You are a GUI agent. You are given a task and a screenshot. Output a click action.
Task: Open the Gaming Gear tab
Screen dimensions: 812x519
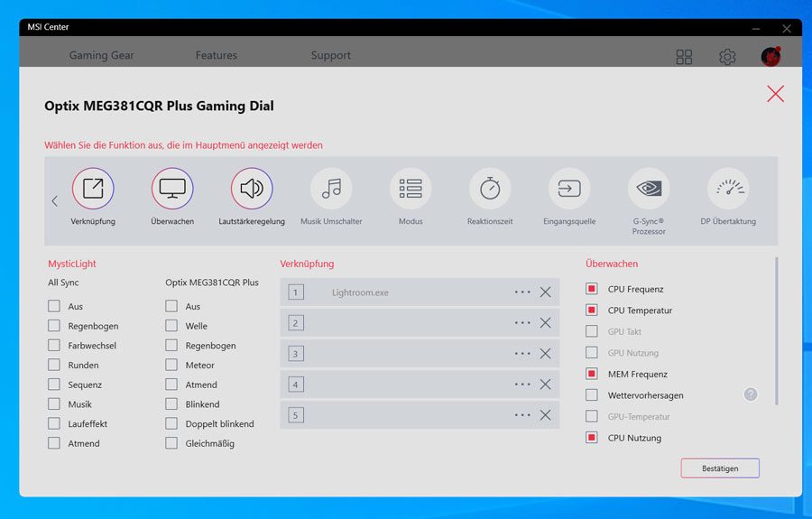coord(101,55)
